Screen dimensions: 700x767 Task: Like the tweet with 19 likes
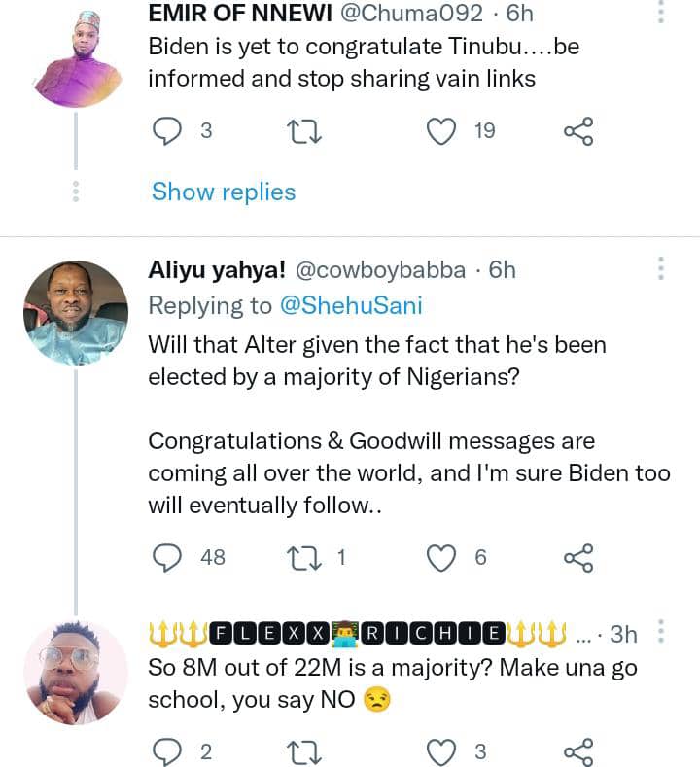click(x=443, y=130)
